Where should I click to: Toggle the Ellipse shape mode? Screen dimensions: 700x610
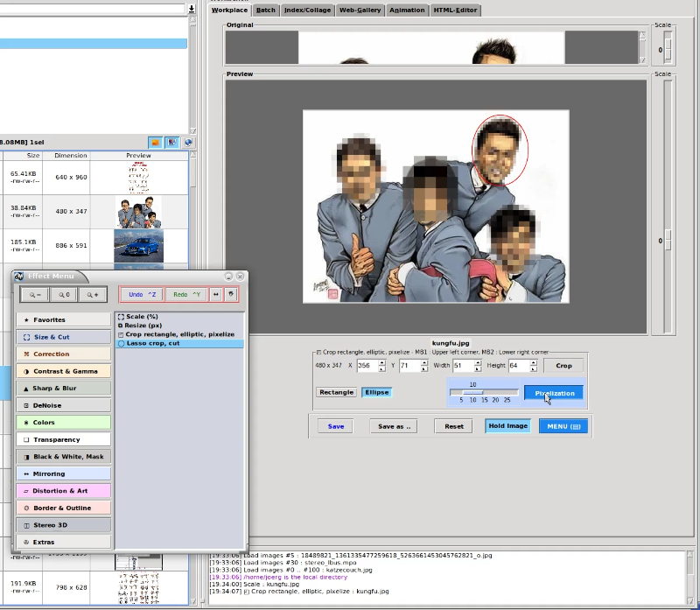(x=377, y=392)
